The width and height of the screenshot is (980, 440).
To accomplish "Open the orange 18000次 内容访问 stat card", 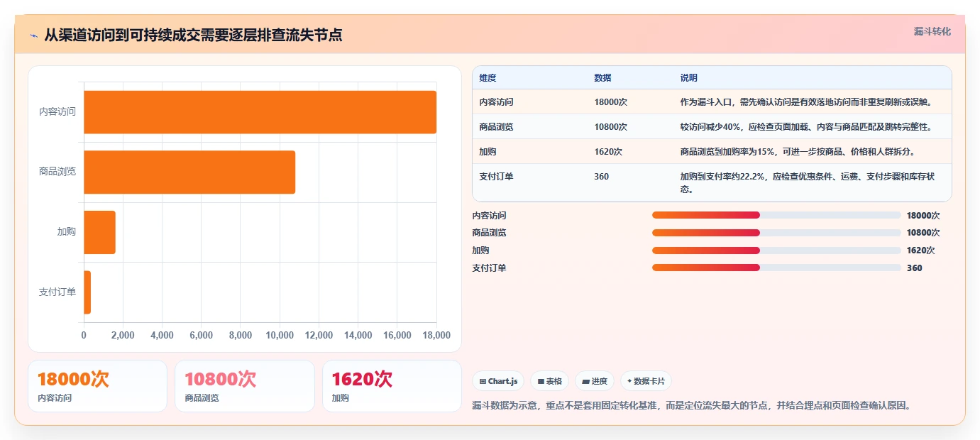I will coord(97,386).
